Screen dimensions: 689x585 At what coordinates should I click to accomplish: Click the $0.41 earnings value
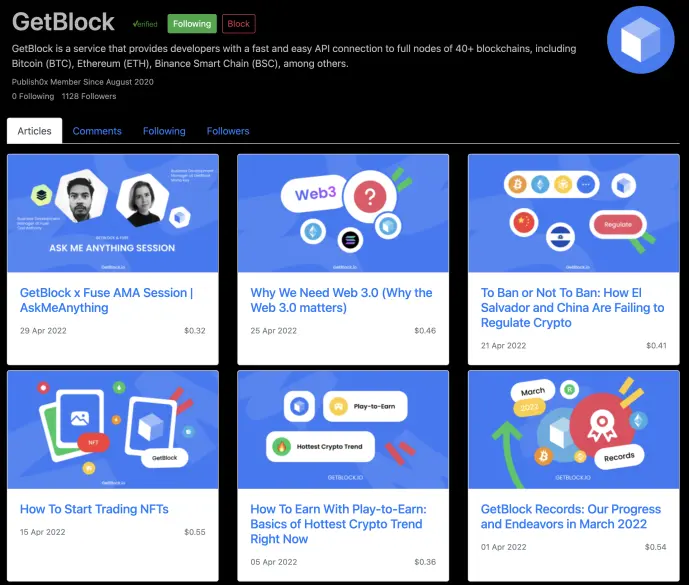point(656,345)
